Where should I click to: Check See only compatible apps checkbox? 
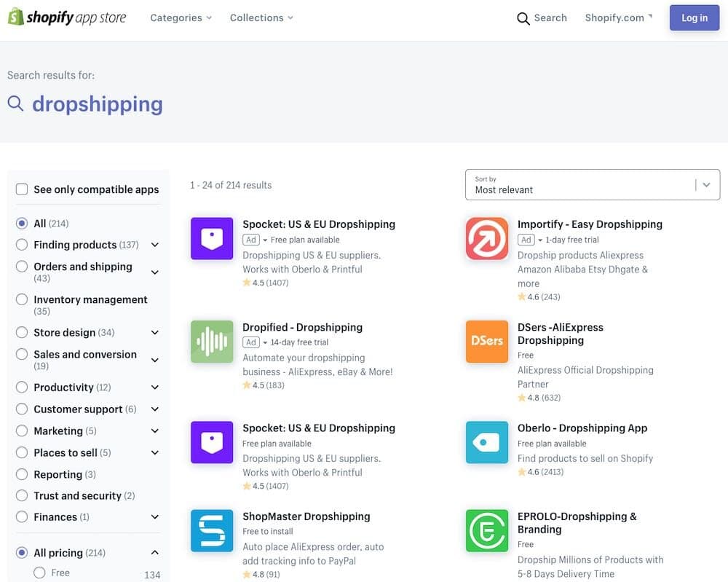(x=22, y=189)
